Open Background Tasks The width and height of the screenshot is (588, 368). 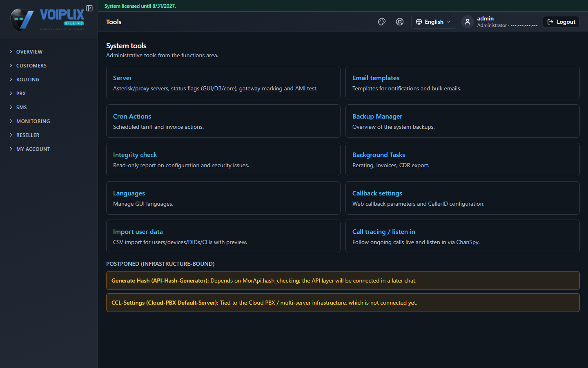coord(463,159)
